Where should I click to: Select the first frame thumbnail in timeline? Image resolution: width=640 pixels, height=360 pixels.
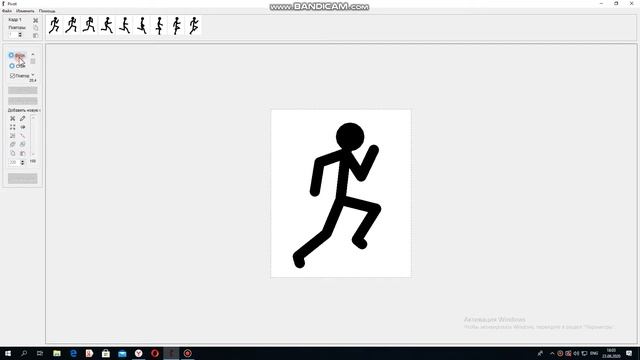pyautogui.click(x=54, y=25)
